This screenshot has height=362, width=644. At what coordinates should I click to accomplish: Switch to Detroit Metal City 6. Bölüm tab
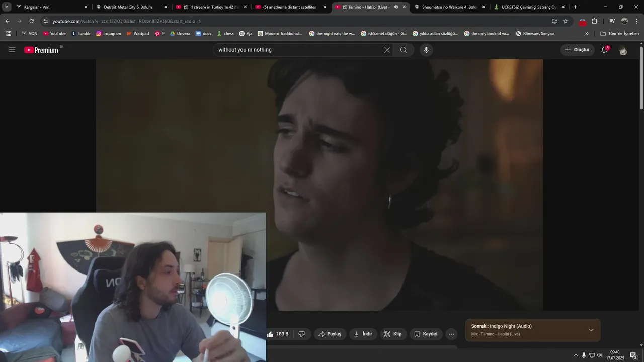[x=132, y=7]
